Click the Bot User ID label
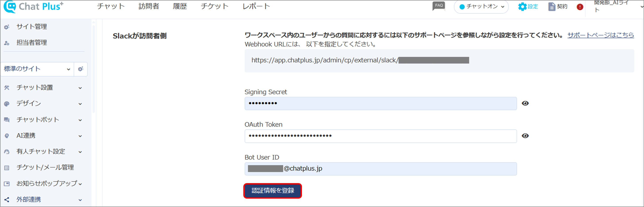The image size is (644, 207). tap(261, 157)
